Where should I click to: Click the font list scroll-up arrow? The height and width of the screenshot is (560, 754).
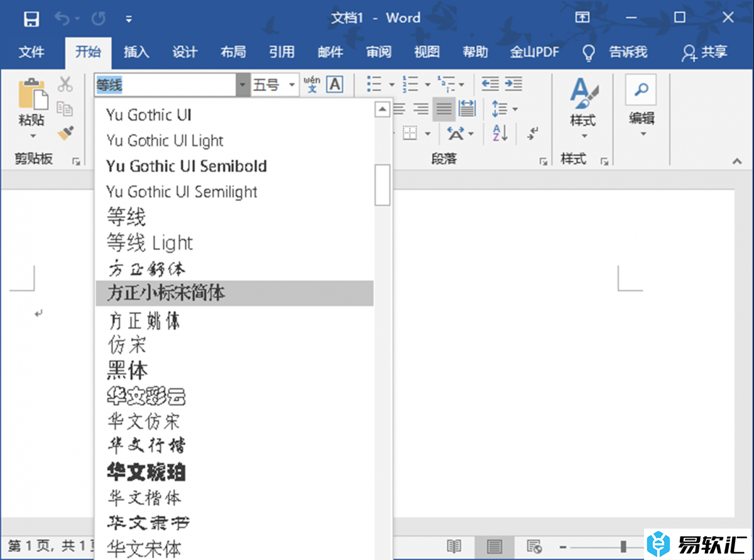[x=382, y=110]
